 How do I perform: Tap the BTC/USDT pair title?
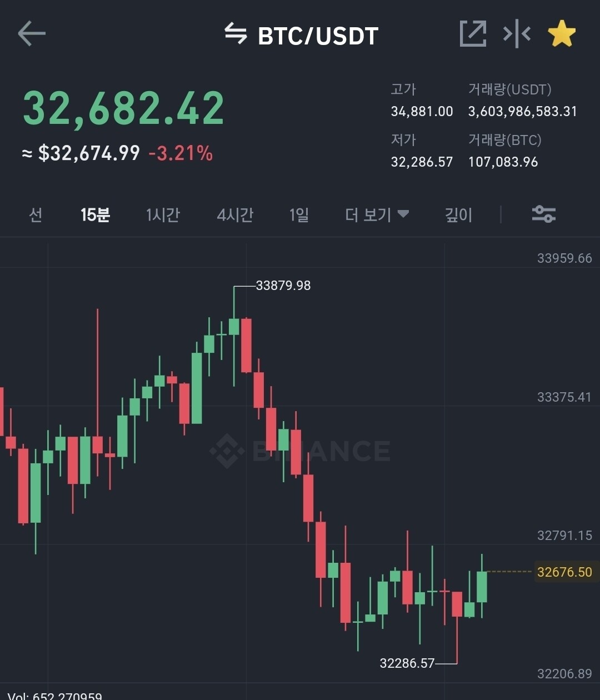pyautogui.click(x=318, y=36)
